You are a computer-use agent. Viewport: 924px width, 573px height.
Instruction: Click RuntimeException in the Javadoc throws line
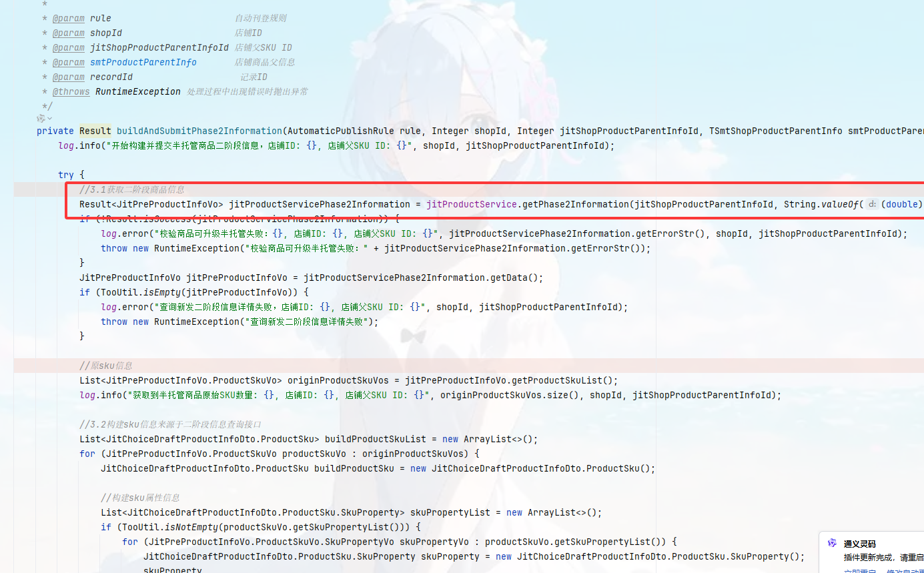[138, 91]
